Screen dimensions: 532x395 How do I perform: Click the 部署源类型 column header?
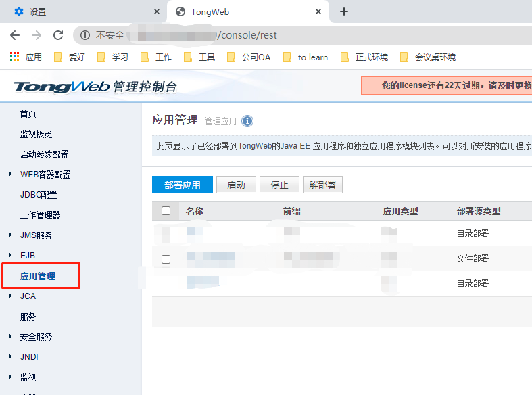point(479,211)
